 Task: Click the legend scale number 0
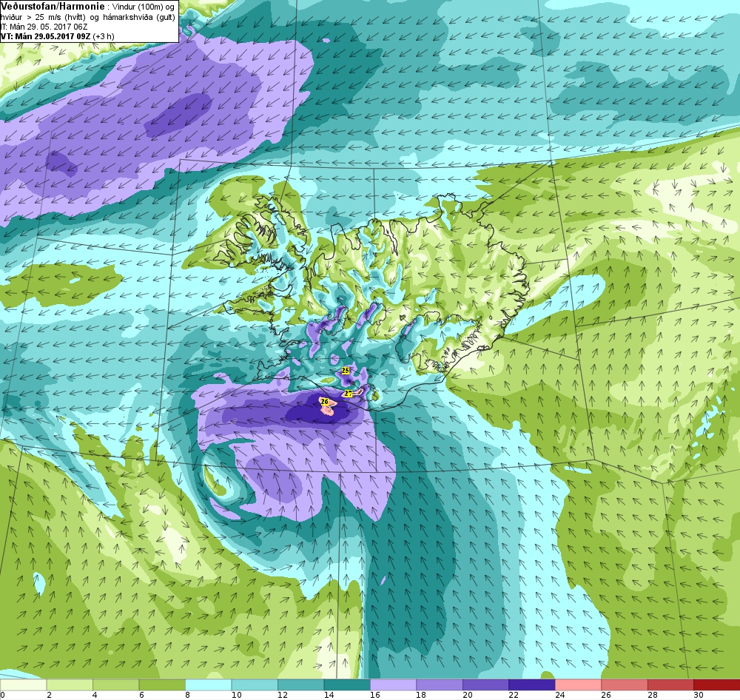[2, 695]
